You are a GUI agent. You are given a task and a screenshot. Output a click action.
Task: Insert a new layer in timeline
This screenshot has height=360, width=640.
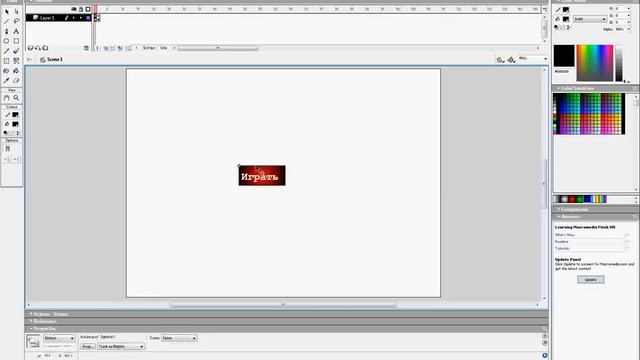click(x=30, y=48)
